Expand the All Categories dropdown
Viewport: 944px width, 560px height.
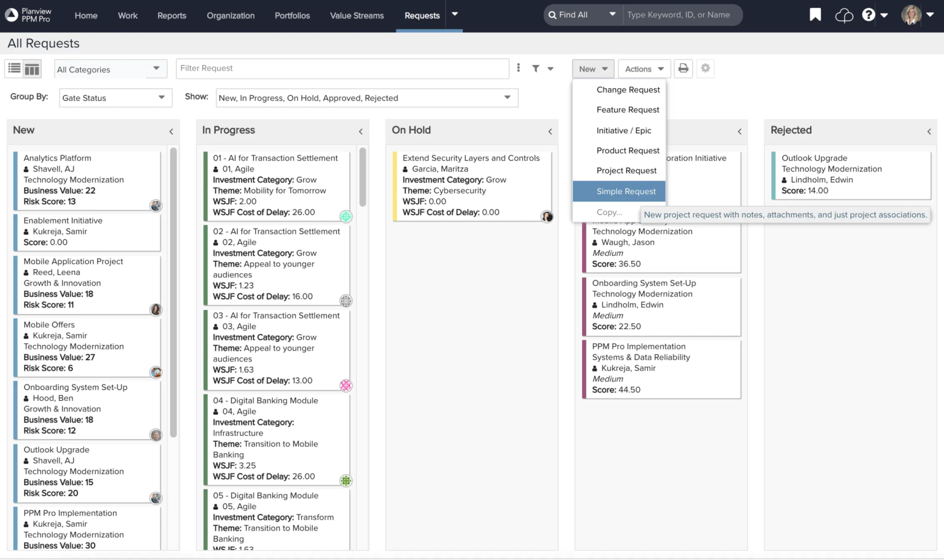click(x=109, y=69)
